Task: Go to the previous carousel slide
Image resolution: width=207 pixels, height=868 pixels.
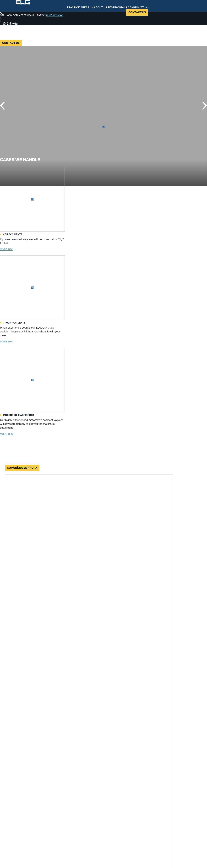Action: 3,105
